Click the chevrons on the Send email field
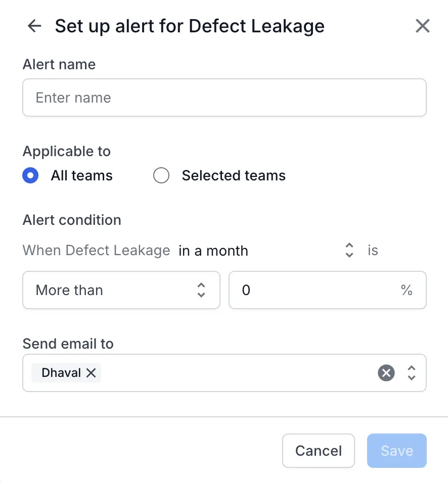448x482 pixels. [412, 373]
